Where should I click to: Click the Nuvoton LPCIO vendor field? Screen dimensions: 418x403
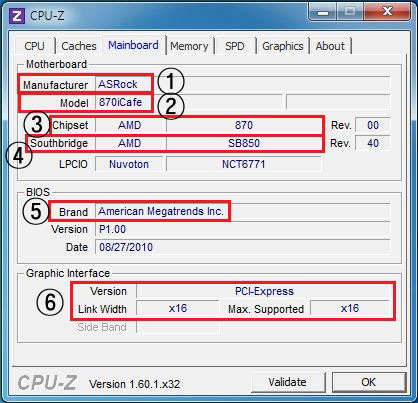(x=130, y=164)
